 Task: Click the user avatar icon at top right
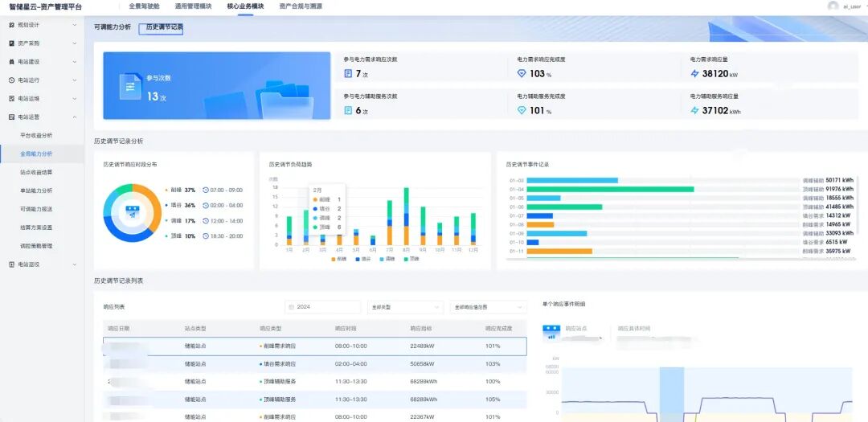point(833,6)
